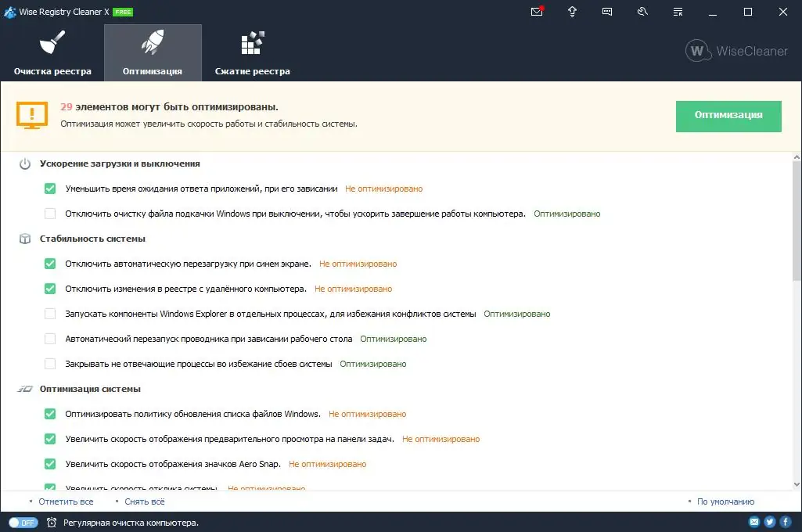Image resolution: width=802 pixels, height=532 pixels.
Task: Open the messages icon with red notification badge
Action: point(537,12)
